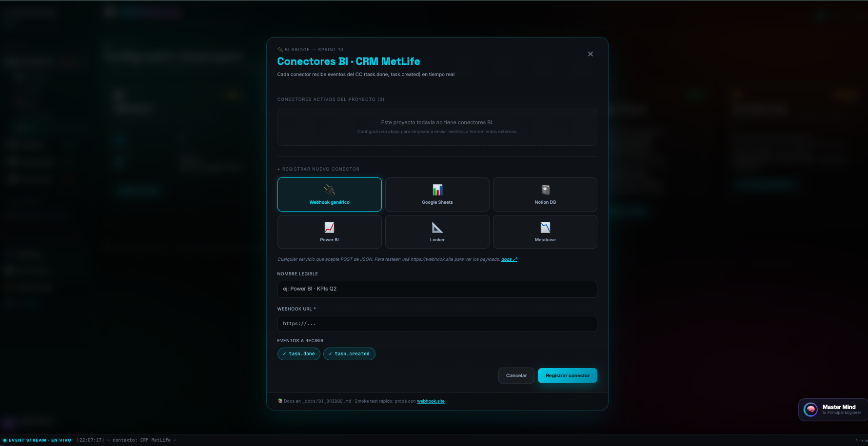
Task: Select the Webhook genérico connector card
Action: coord(329,194)
